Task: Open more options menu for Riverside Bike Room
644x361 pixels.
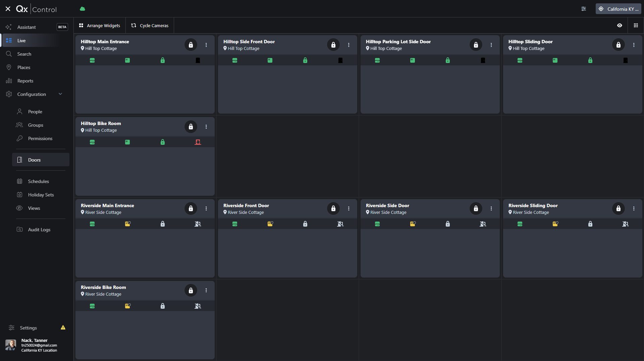Action: pos(206,290)
